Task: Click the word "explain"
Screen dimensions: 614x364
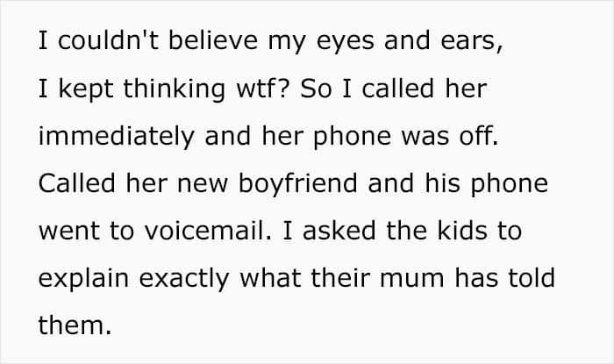Action: point(83,279)
